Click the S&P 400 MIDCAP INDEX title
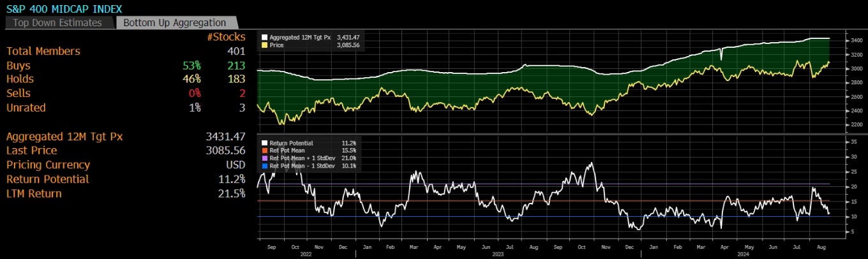 click(x=64, y=8)
